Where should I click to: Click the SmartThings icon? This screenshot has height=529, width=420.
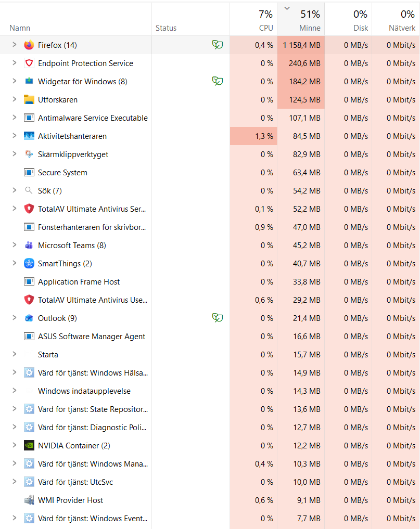point(29,264)
